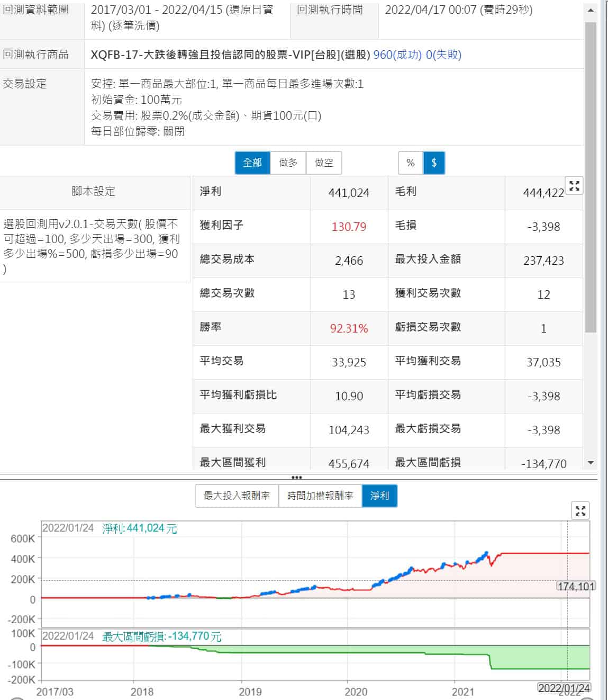The height and width of the screenshot is (700, 608).
Task: Open the 最大投入報酬率 chart tab
Action: point(237,496)
